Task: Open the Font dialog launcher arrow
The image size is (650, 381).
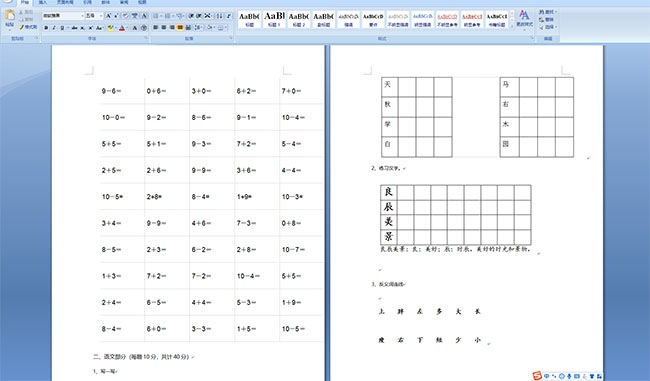Action: tap(146, 38)
